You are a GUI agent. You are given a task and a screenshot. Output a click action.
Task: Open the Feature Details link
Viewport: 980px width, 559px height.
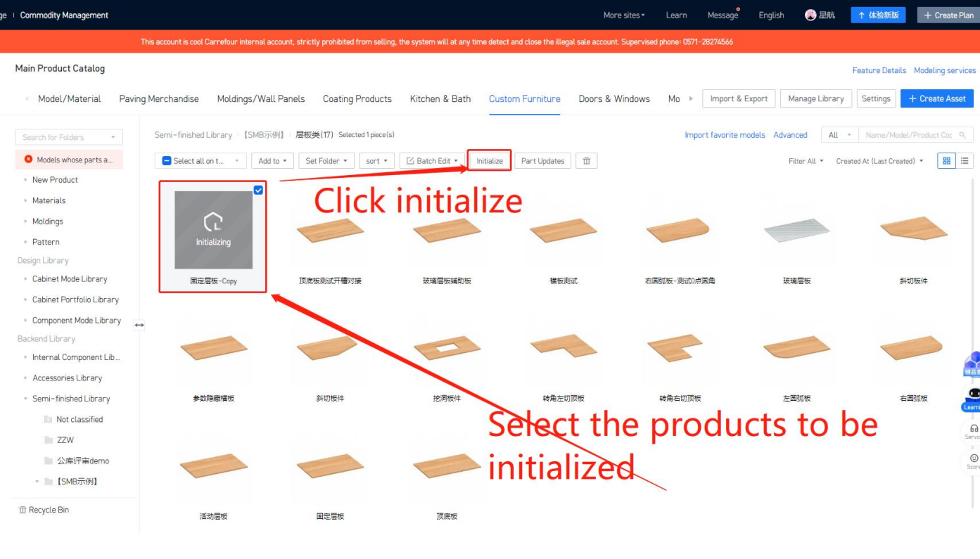coord(879,70)
